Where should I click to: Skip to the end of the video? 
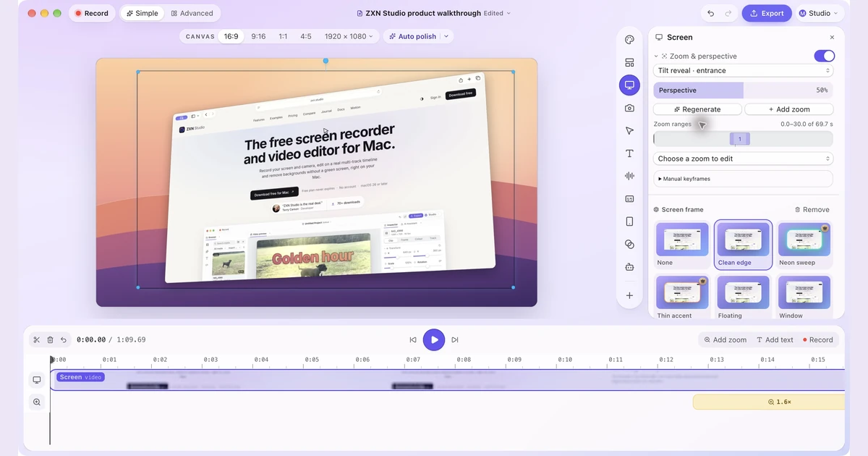[x=455, y=339]
